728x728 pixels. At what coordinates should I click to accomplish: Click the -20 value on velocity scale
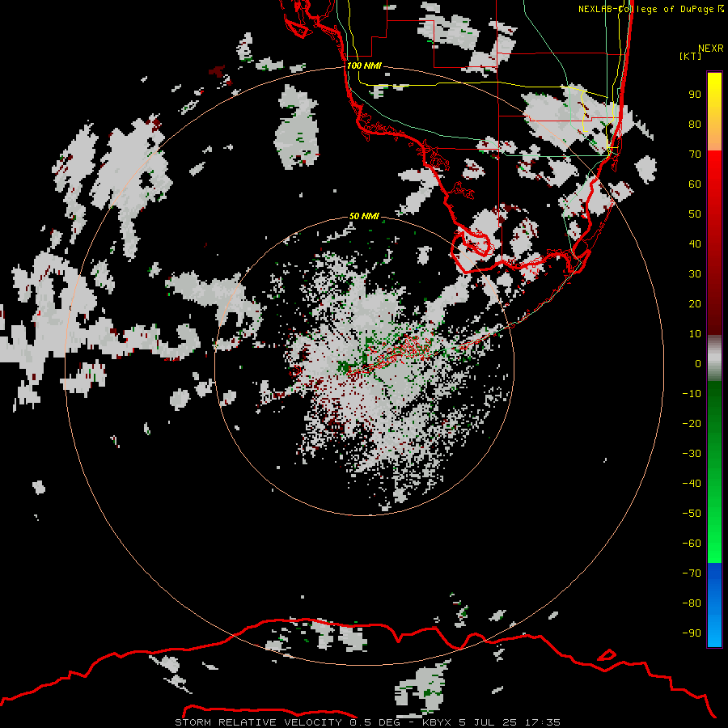pos(692,423)
